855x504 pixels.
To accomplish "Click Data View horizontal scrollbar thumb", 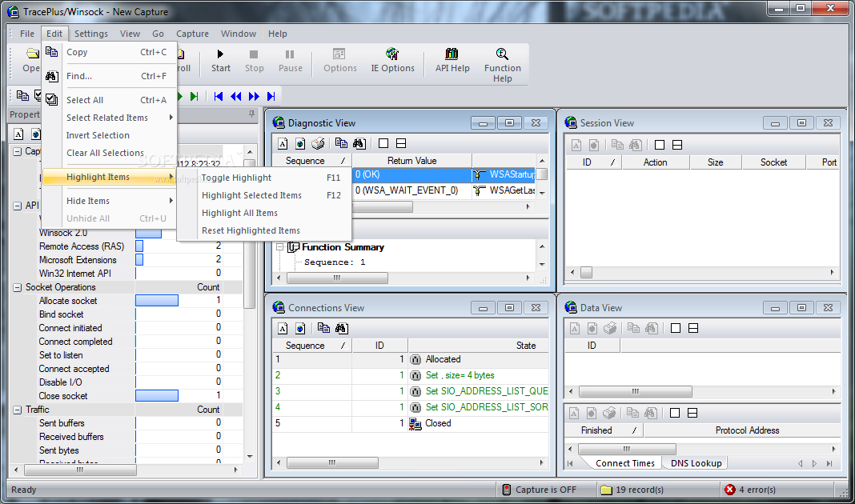I will (x=636, y=391).
